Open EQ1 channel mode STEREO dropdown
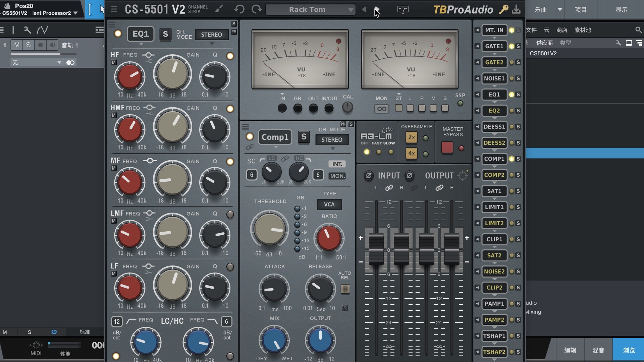 point(212,35)
